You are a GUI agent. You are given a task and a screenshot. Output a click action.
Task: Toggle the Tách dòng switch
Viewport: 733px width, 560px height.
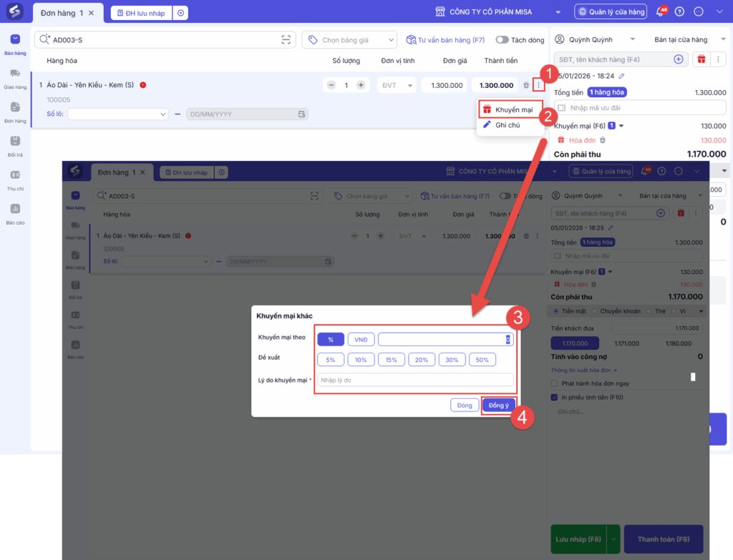coord(502,40)
